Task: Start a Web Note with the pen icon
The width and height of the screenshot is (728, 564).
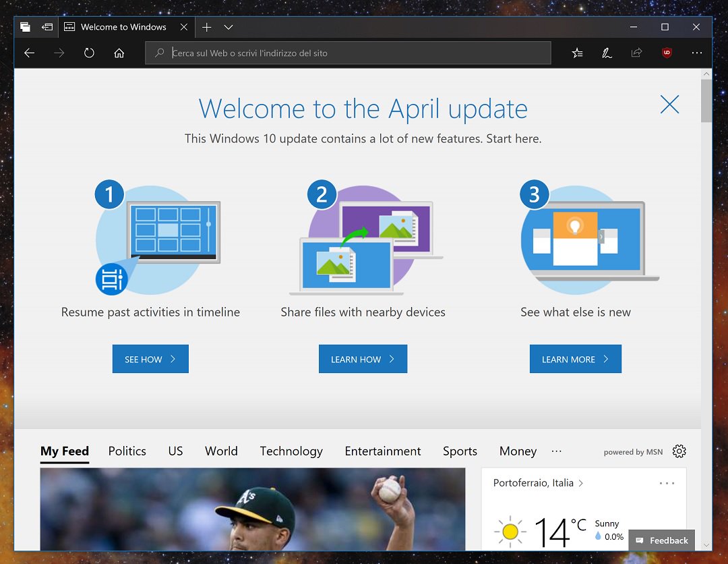Action: click(x=607, y=53)
